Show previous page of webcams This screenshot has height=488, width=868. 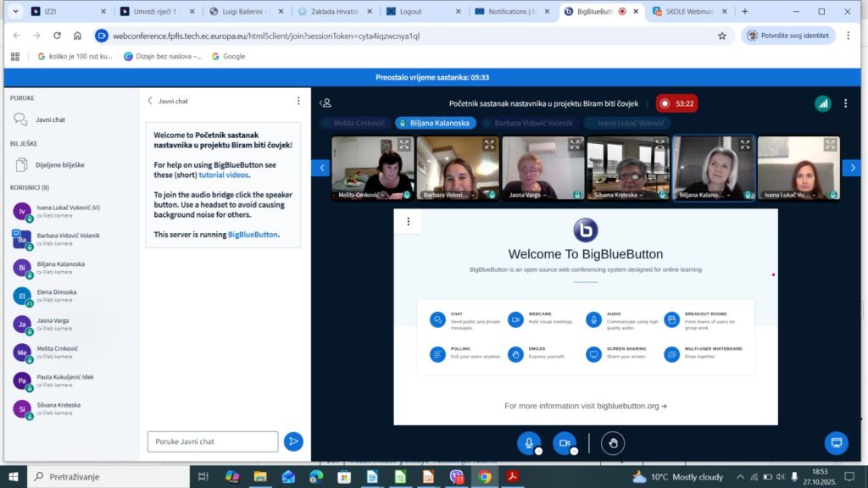coord(320,168)
